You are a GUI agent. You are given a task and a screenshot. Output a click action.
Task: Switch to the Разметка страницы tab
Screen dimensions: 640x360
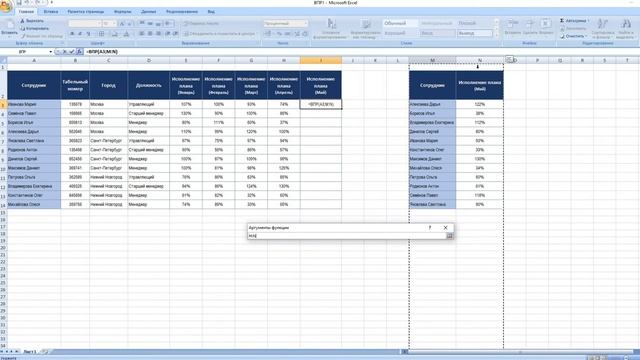(86, 12)
